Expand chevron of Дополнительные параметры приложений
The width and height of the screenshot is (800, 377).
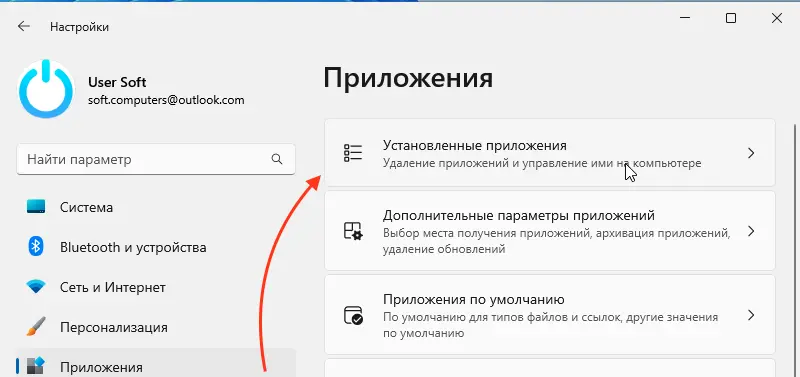click(x=751, y=231)
